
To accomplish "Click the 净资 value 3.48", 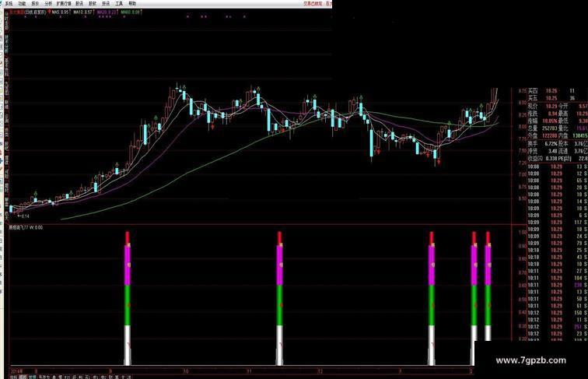I will (x=552, y=151).
